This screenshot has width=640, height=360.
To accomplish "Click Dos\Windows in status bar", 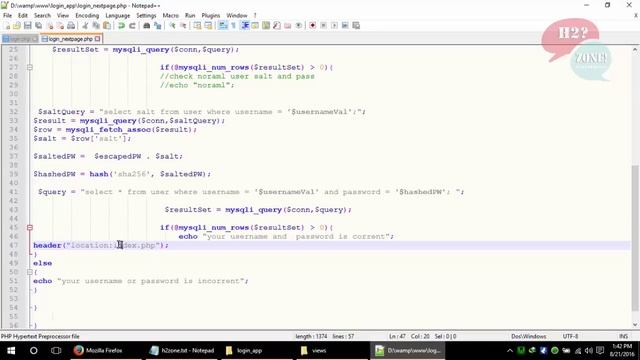I will click(529, 336).
